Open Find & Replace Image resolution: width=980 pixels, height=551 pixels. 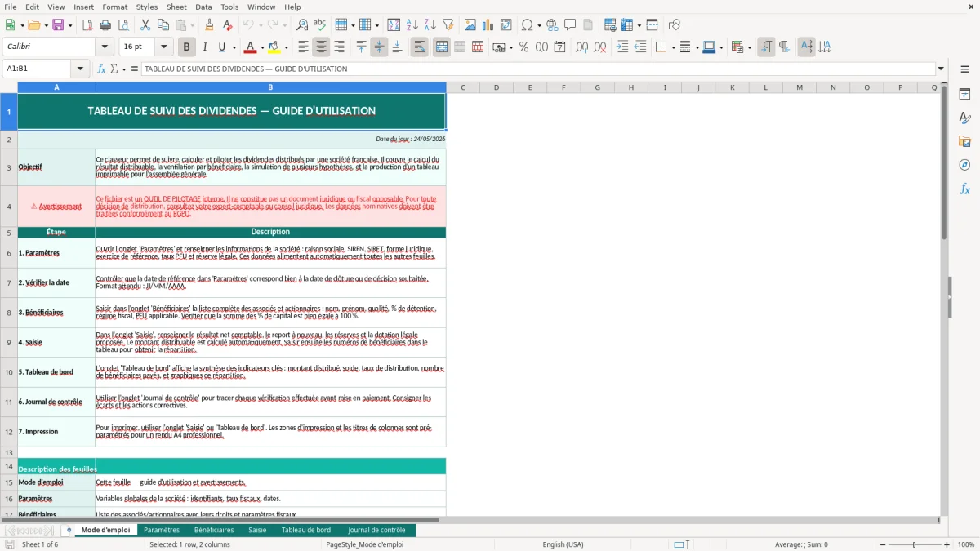pos(302,25)
